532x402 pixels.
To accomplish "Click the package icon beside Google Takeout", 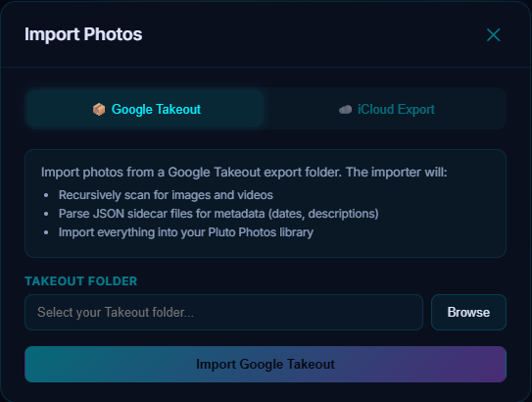I will [x=99, y=109].
